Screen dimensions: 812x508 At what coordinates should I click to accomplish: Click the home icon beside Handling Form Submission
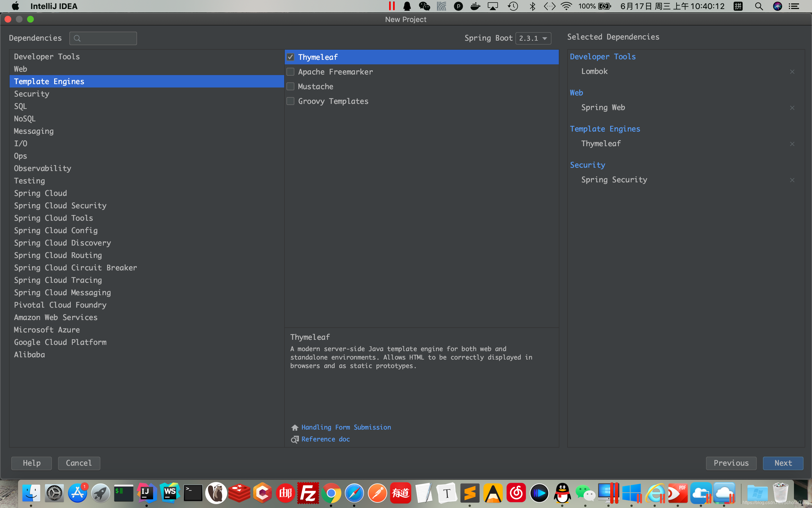coord(295,427)
